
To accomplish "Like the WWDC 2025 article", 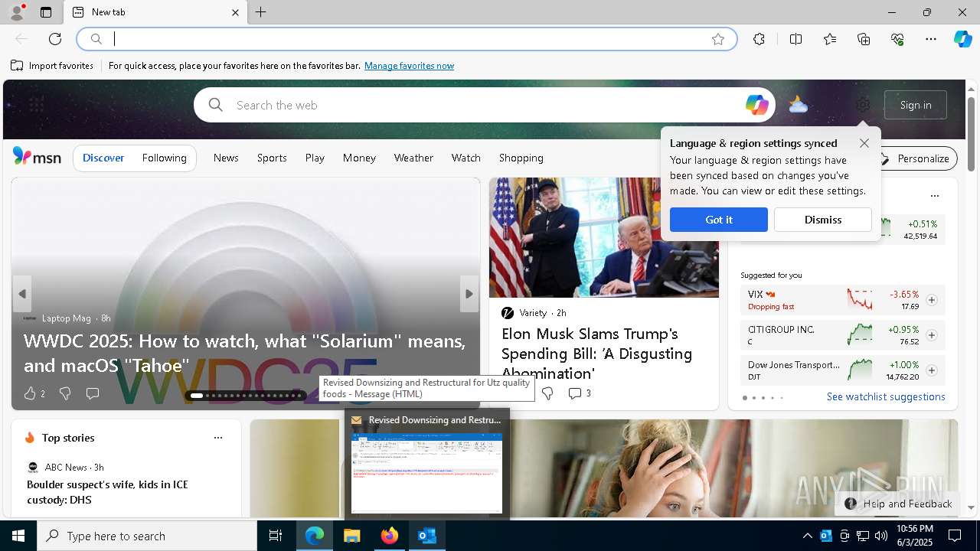I will point(30,393).
